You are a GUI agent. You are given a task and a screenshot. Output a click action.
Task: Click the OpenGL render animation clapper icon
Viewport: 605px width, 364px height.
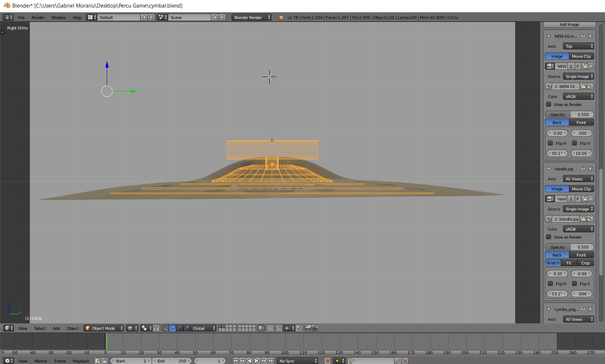[315, 328]
